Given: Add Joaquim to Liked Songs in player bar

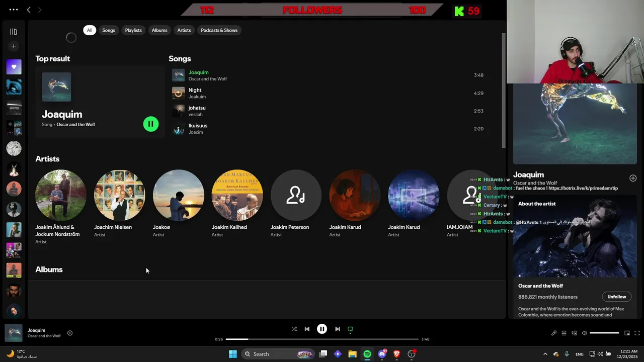Looking at the screenshot, I should [x=70, y=333].
